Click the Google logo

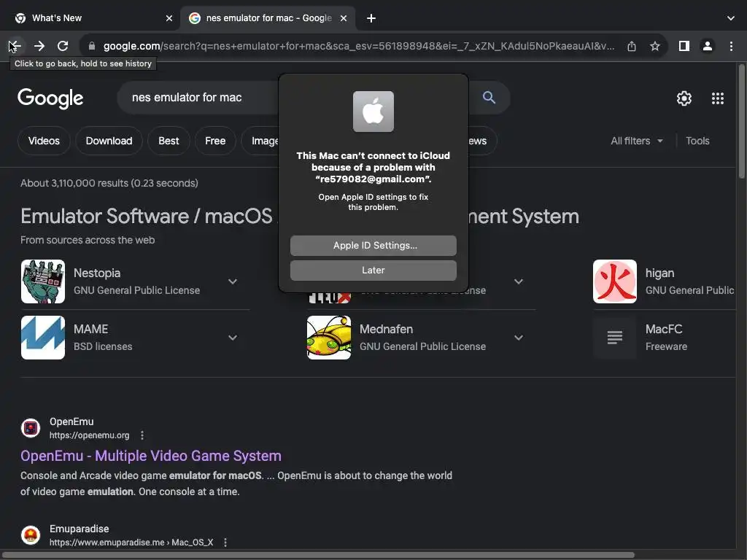(50, 98)
